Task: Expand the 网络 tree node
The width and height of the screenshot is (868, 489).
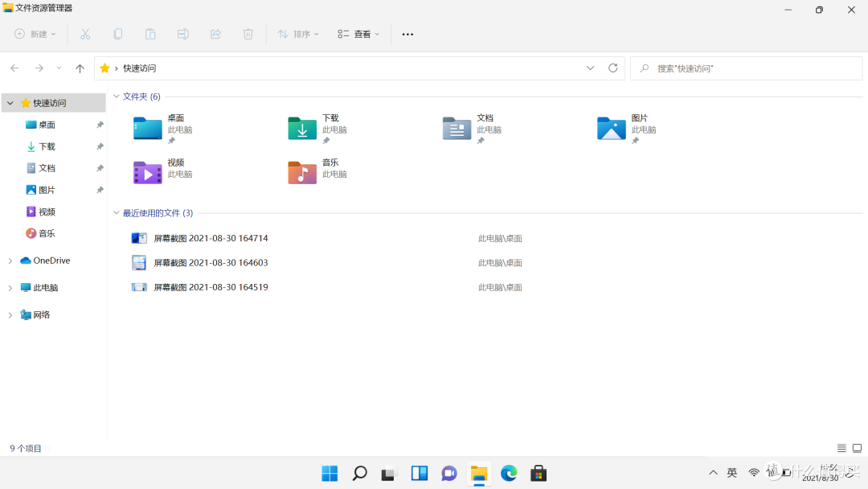Action: click(x=10, y=314)
